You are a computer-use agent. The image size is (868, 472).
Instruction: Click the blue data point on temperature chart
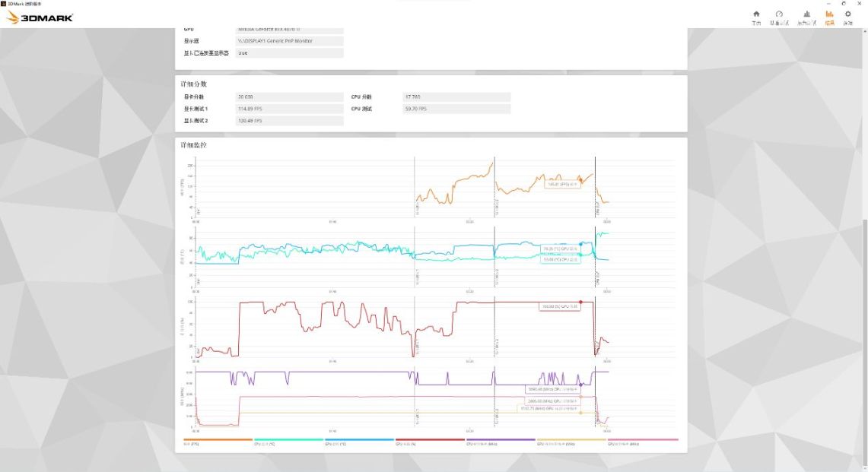click(580, 244)
